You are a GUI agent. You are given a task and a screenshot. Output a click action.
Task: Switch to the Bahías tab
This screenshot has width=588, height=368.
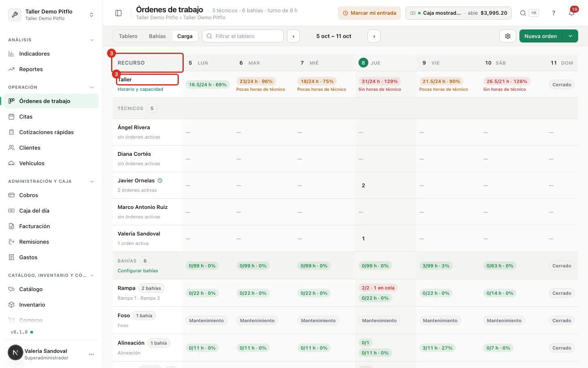pos(157,36)
